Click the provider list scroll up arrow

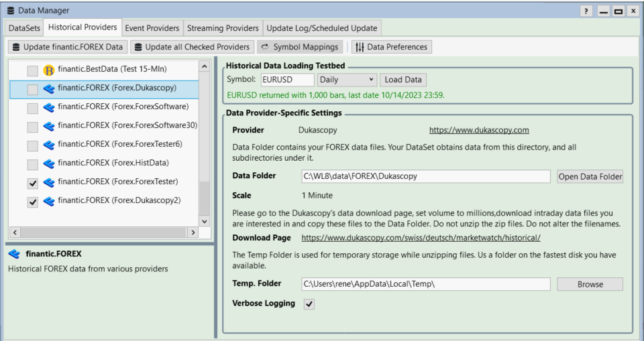pos(204,66)
